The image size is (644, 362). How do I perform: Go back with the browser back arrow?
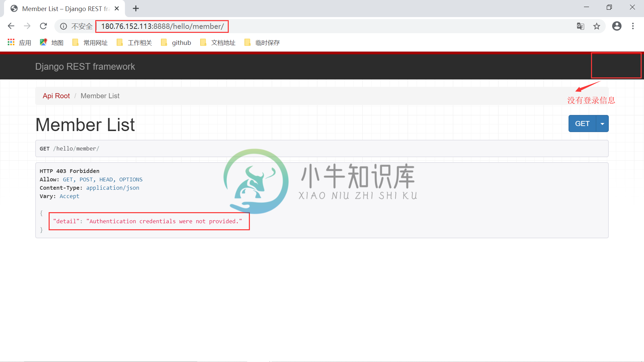pos(11,26)
